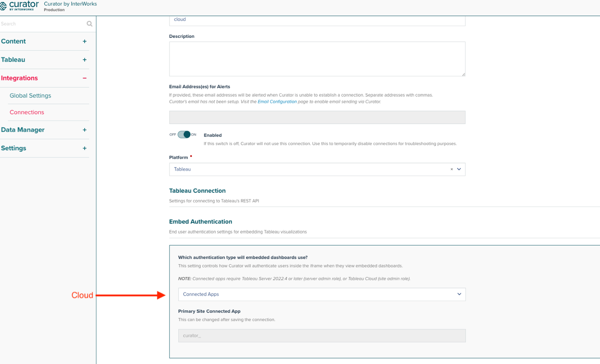Expand the Content section plus icon
This screenshot has height=364, width=600.
pyautogui.click(x=85, y=41)
